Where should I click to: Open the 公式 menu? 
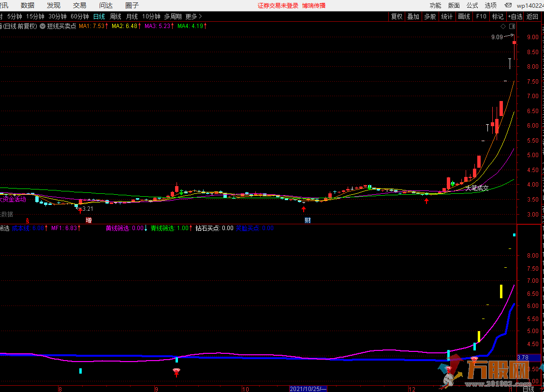click(x=472, y=5)
